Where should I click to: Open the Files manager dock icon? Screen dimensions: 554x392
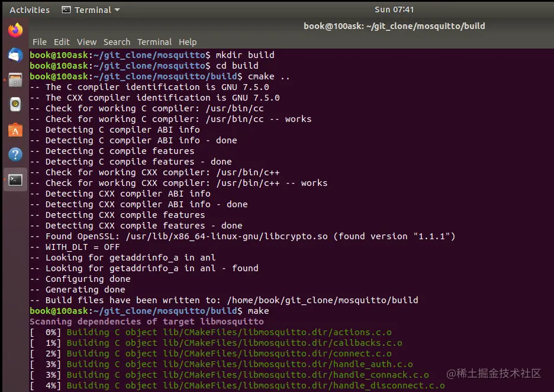(15, 80)
